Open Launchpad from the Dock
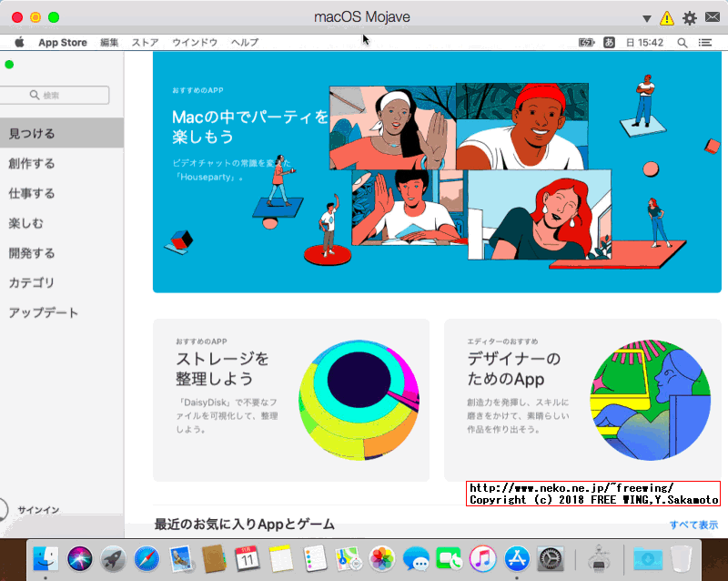 [x=111, y=558]
